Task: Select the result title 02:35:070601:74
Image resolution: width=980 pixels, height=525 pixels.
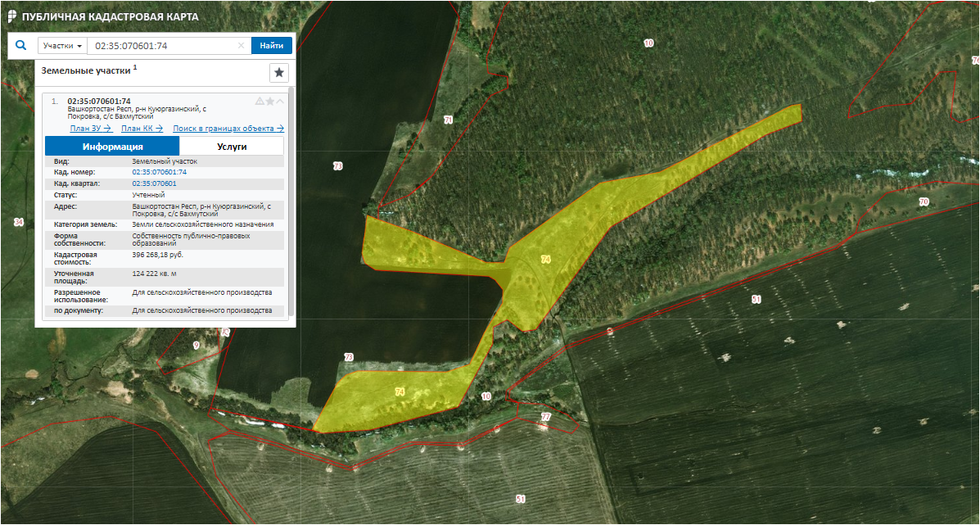Action: click(99, 102)
